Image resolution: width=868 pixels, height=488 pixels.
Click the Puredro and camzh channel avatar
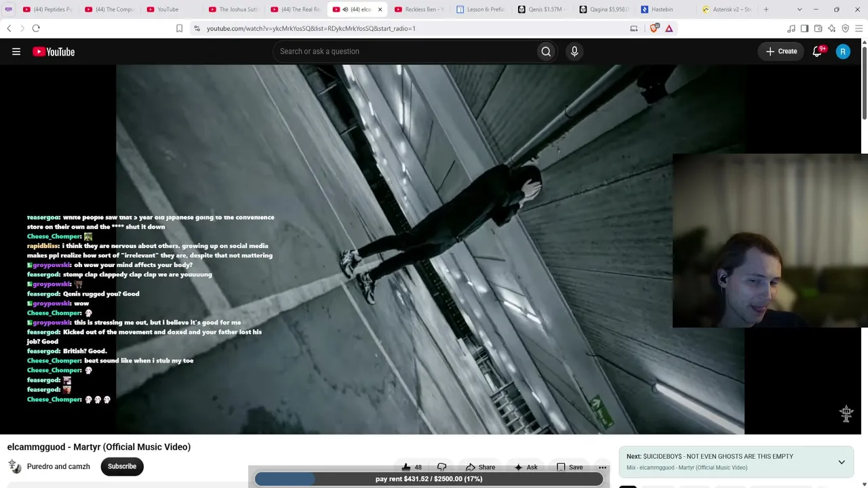[14, 466]
